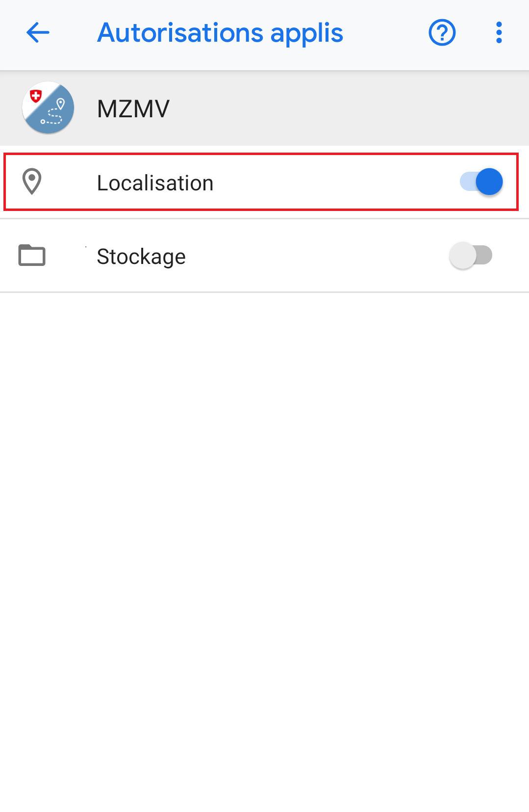Open the help question mark icon

click(442, 33)
